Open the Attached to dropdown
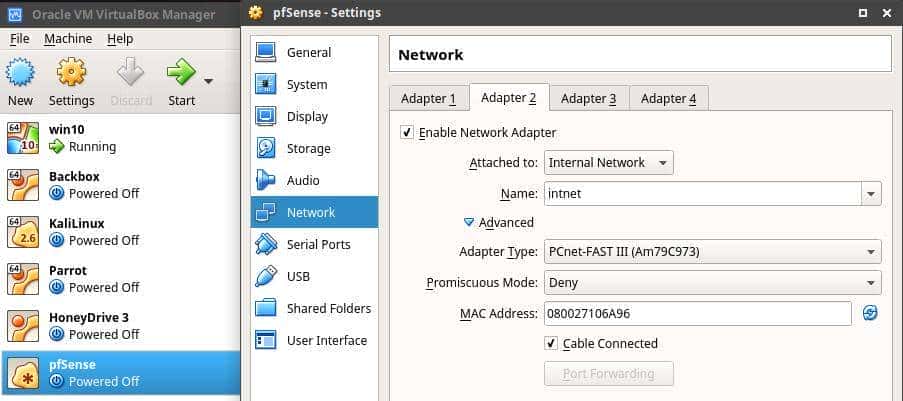The height and width of the screenshot is (401, 903). point(608,163)
